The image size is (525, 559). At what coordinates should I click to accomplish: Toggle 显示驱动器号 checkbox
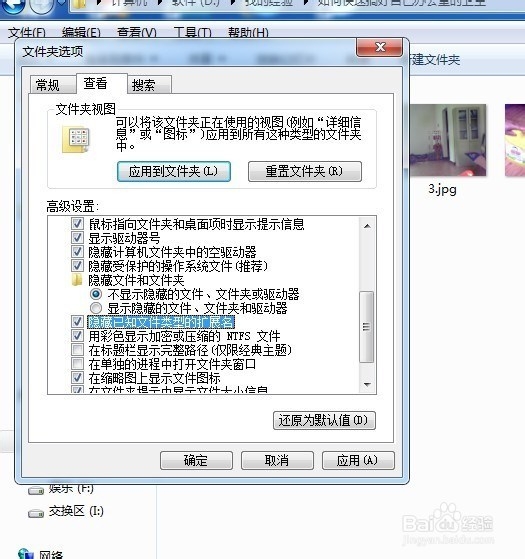point(77,238)
